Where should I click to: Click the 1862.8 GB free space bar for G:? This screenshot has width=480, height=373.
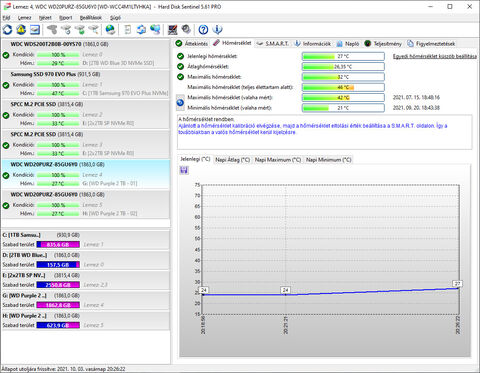tap(58, 305)
